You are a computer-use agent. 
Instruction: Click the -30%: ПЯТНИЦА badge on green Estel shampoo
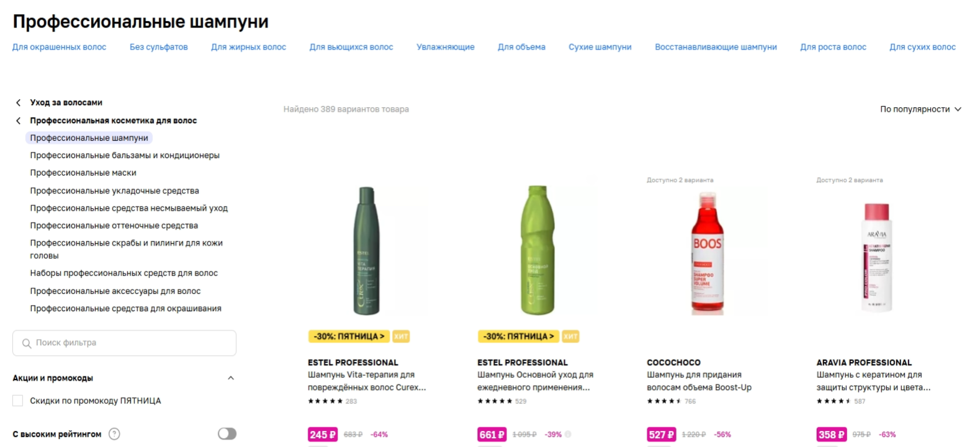click(x=518, y=337)
